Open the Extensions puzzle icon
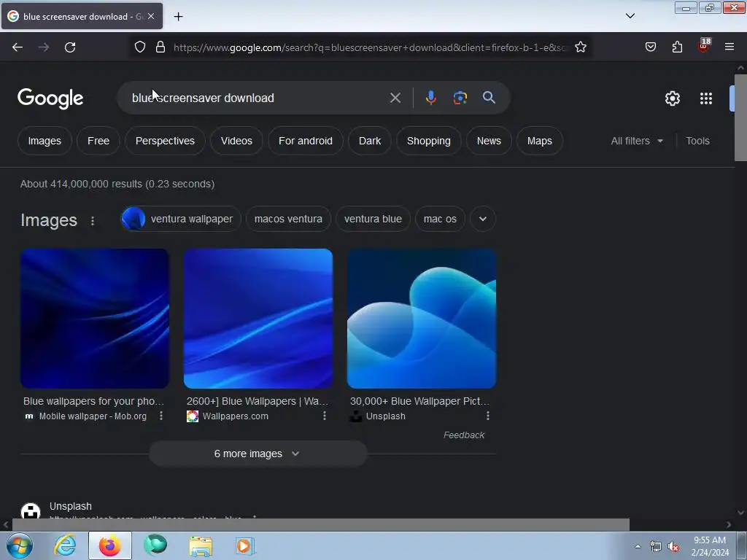The image size is (747, 560). 677,47
